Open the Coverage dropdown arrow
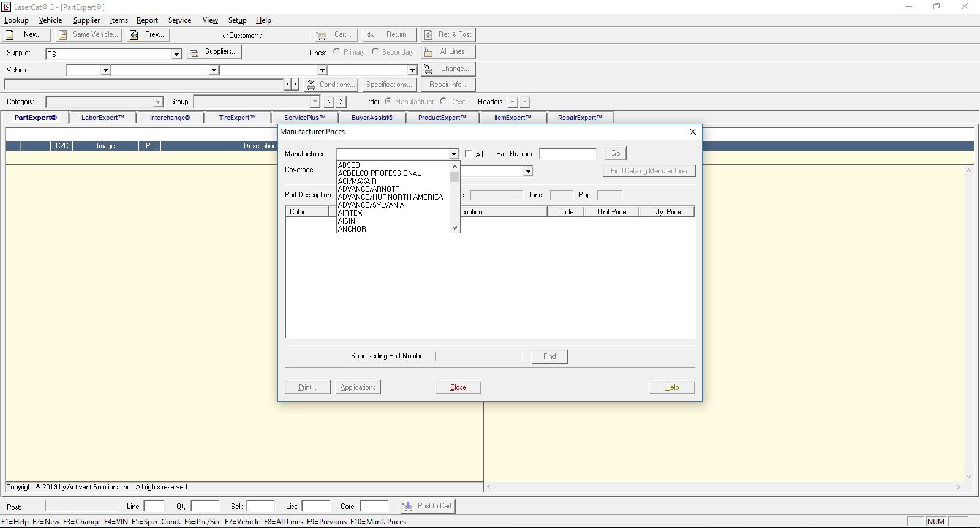 528,172
